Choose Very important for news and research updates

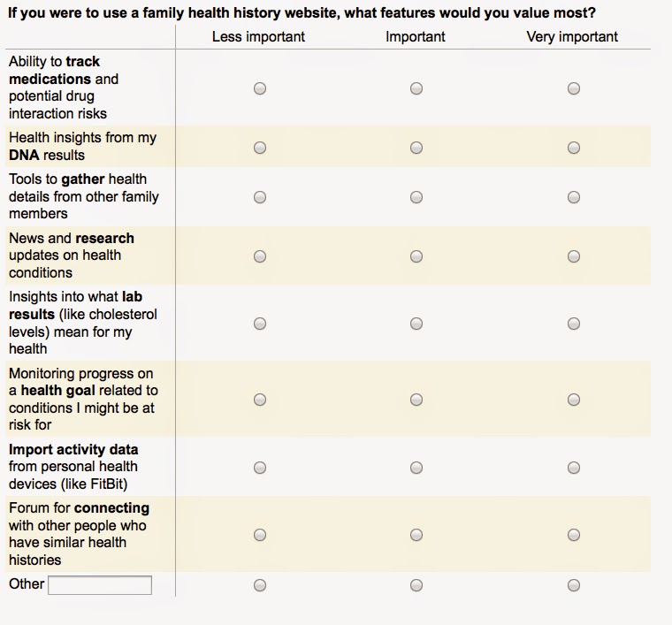point(574,256)
